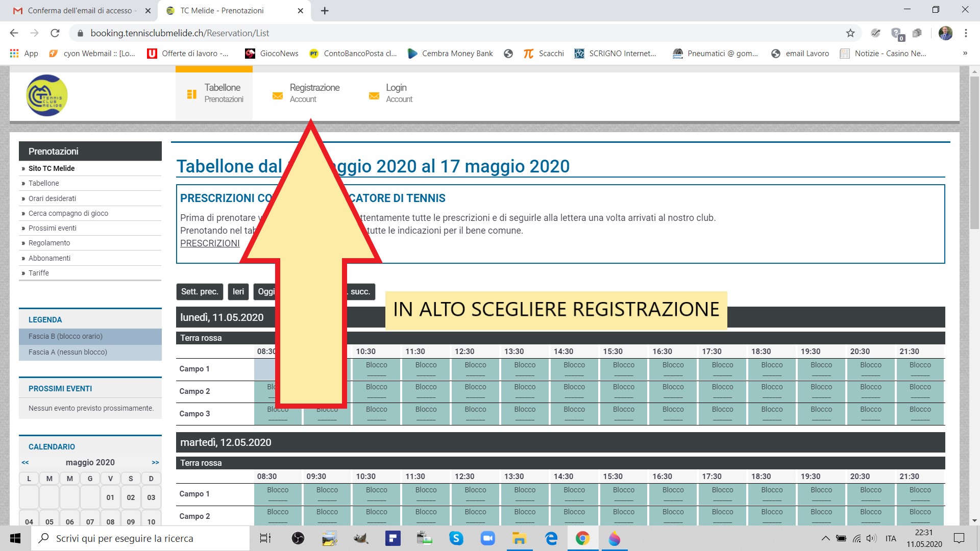Show hidden system tray icons
980x551 pixels.
(x=825, y=538)
